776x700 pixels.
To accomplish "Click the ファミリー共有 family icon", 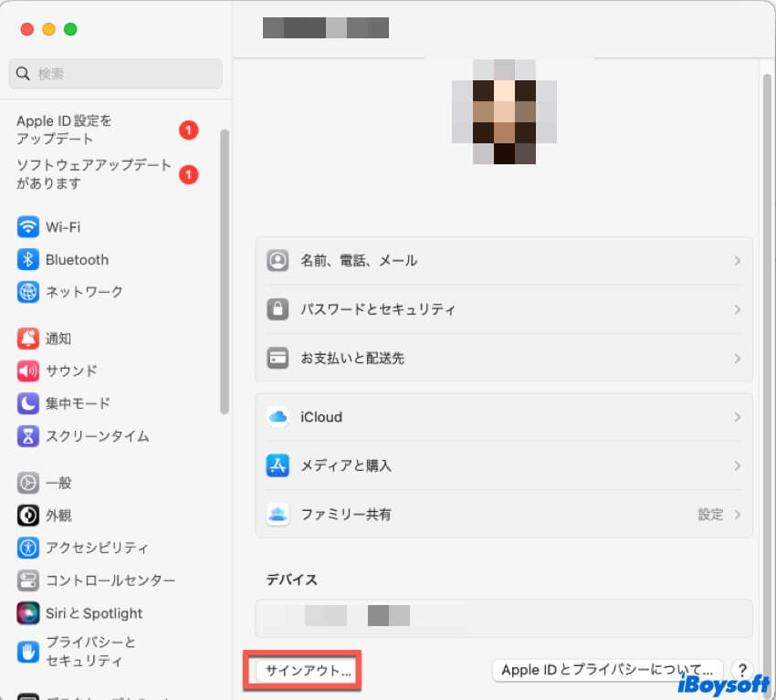I will click(278, 515).
